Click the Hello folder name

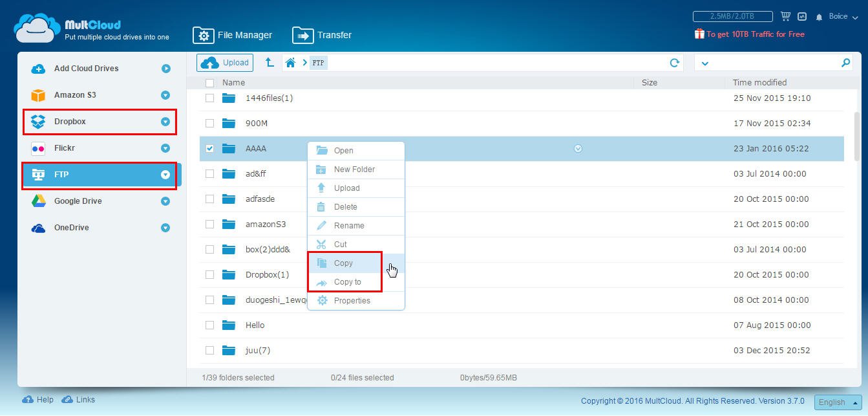click(255, 325)
